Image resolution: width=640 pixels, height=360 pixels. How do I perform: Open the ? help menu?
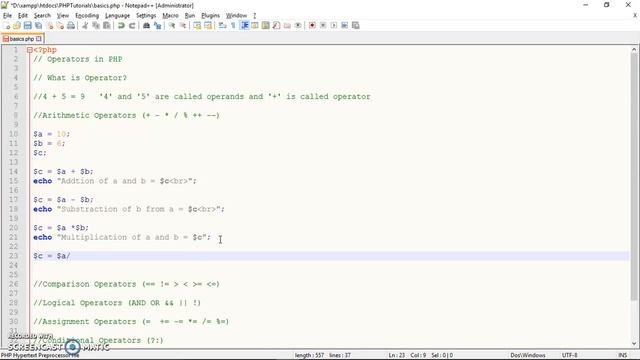[255, 16]
